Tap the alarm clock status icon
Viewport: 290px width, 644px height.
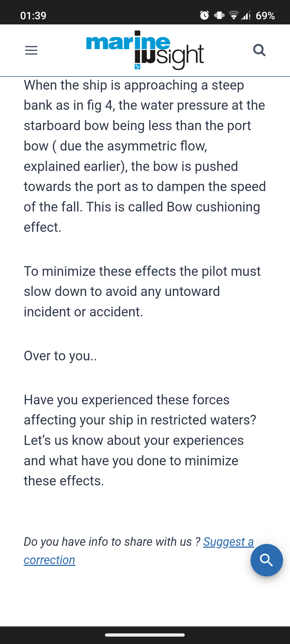204,15
